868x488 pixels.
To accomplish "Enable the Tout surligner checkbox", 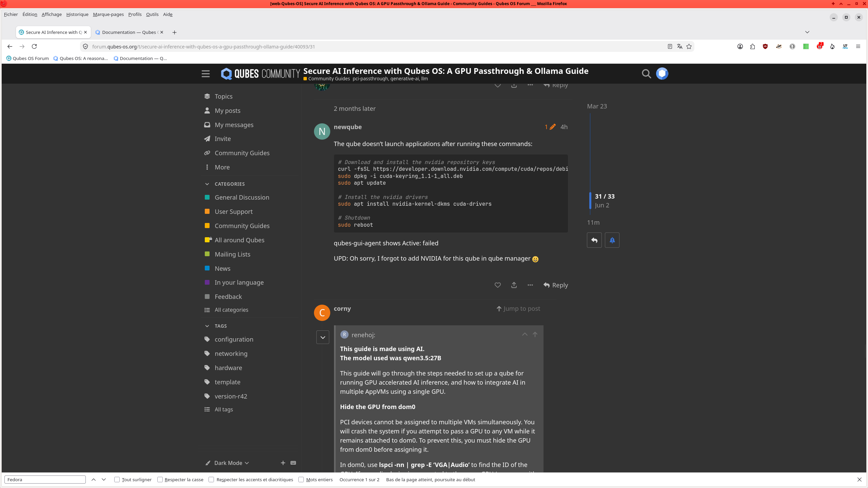I will 117,480.
